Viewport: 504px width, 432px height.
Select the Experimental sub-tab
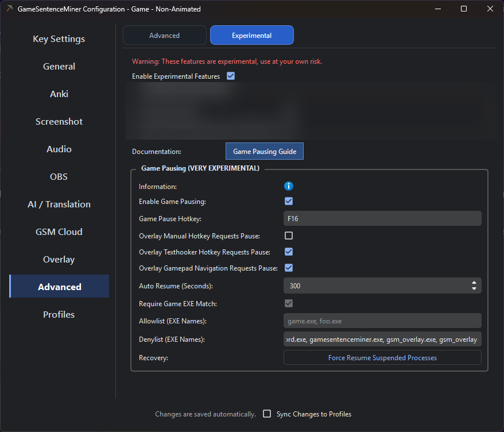(251, 36)
